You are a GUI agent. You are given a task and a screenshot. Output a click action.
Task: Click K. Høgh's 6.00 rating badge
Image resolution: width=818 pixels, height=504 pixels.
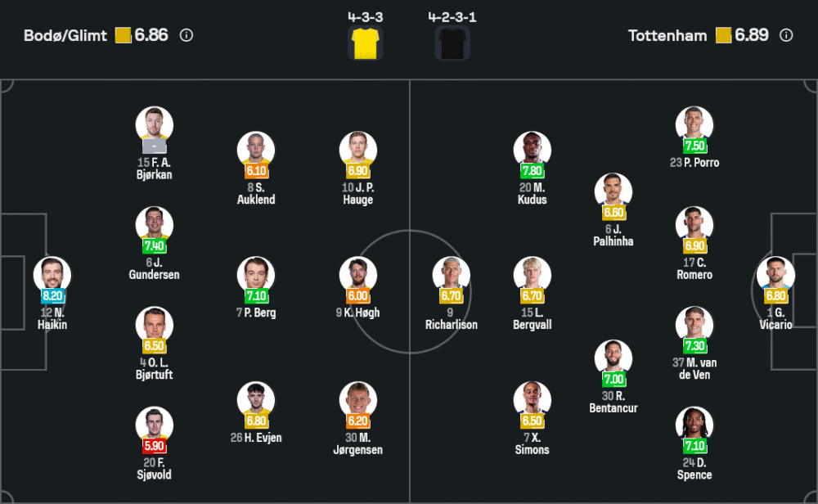(358, 296)
